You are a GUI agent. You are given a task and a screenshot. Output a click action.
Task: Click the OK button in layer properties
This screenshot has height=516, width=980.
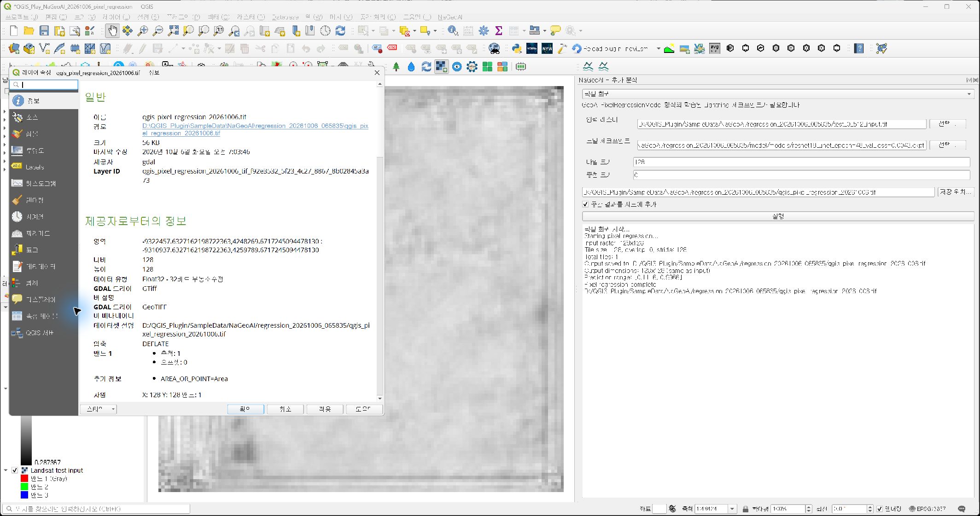tap(245, 409)
